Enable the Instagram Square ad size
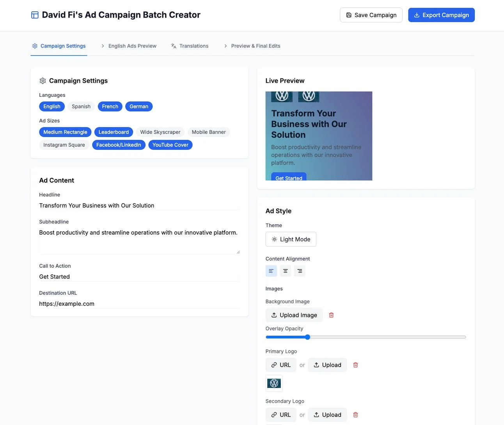 tap(64, 145)
